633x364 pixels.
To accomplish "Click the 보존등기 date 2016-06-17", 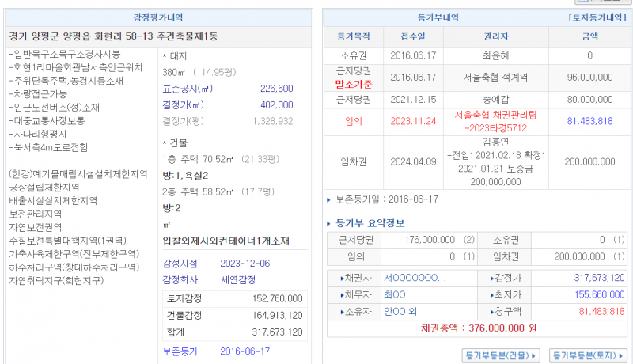I will coord(246,351).
